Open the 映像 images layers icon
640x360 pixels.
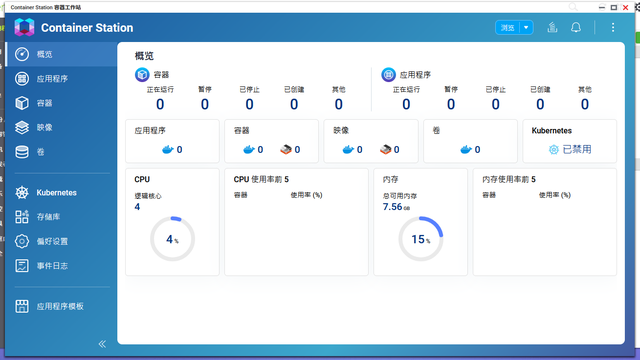22,127
